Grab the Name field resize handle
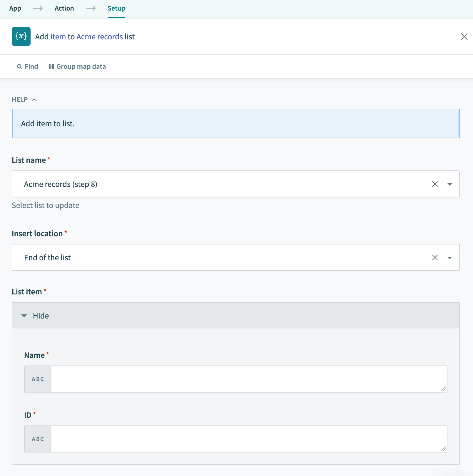Viewport: 473px width, 476px height. point(443,388)
